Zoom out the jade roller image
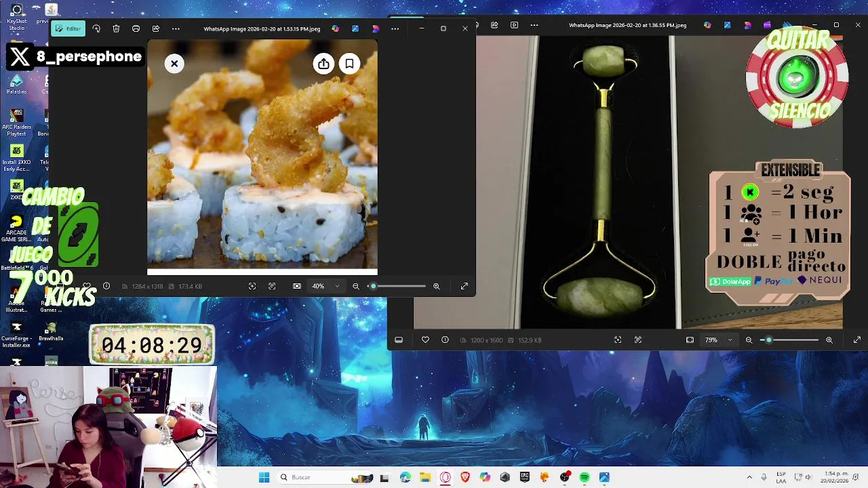868x488 pixels. point(749,340)
